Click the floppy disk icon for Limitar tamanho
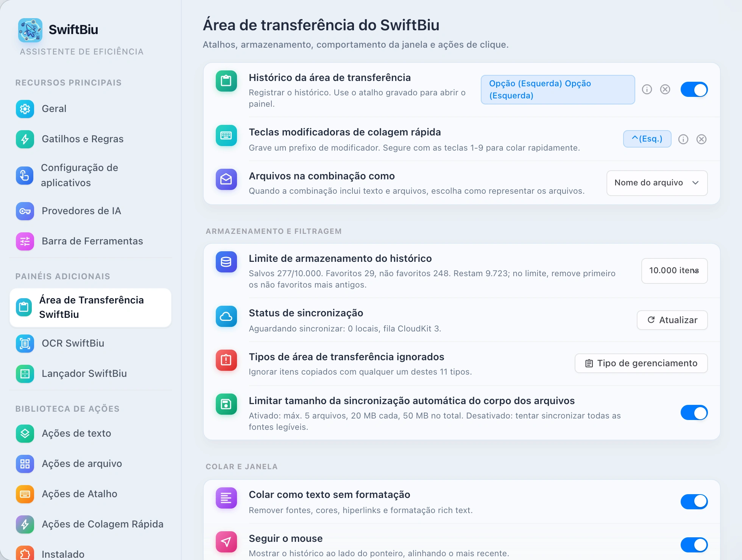This screenshot has width=742, height=560. click(226, 404)
